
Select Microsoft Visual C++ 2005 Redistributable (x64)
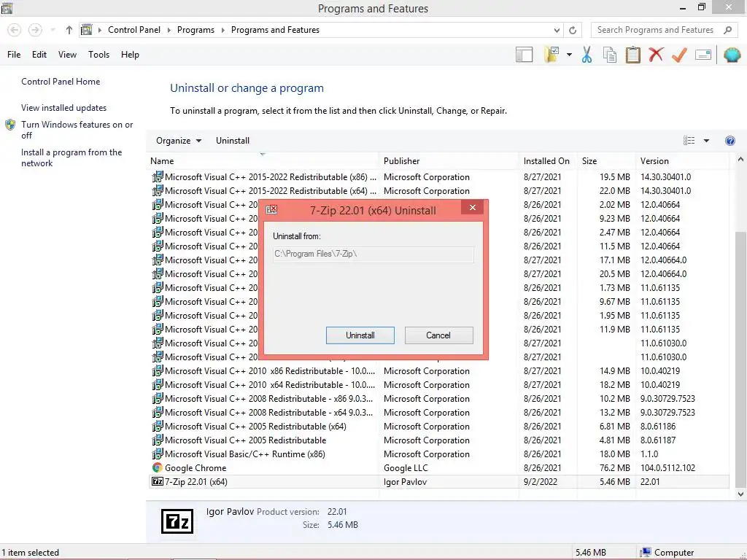click(x=438, y=426)
